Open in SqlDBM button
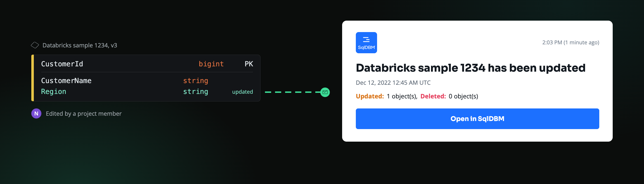Viewport: 644px width, 184px height. click(x=477, y=119)
